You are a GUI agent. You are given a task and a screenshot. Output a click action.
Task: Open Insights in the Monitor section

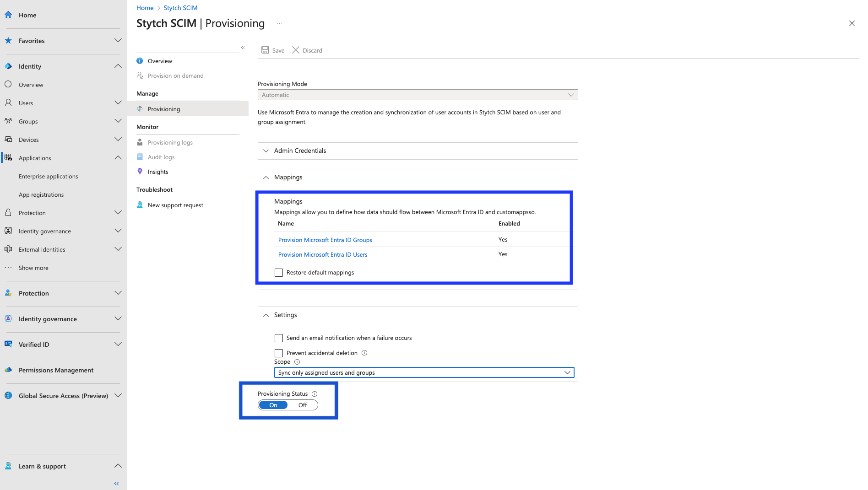point(158,172)
